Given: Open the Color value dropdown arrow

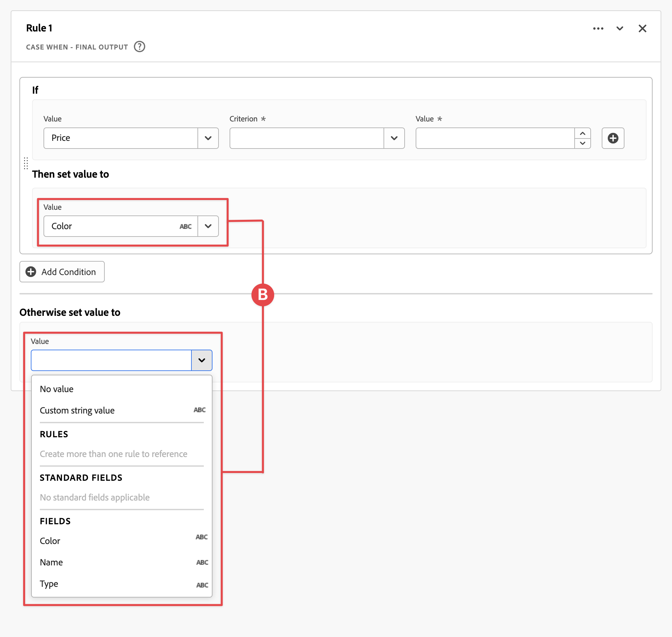Looking at the screenshot, I should click(208, 226).
